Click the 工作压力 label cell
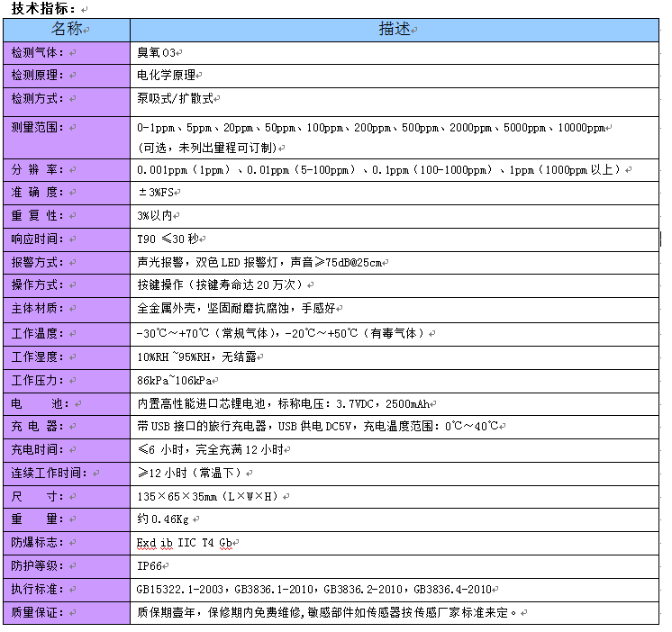Viewport: 672px width, 632px height. coord(67,381)
